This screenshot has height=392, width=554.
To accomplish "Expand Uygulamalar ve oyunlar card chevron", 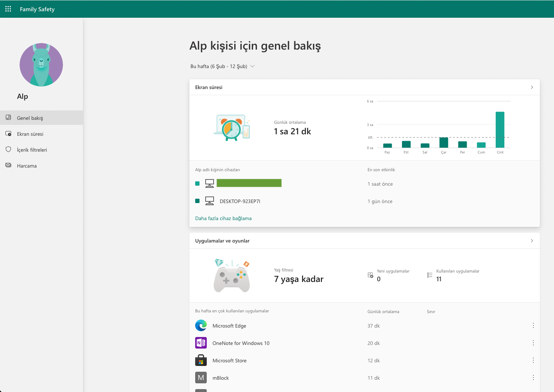I will coord(532,241).
